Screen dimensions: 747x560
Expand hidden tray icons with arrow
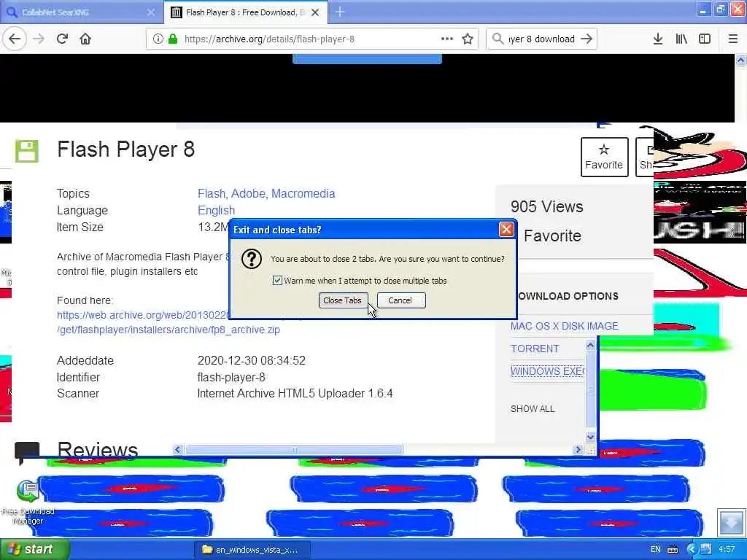[x=692, y=550]
